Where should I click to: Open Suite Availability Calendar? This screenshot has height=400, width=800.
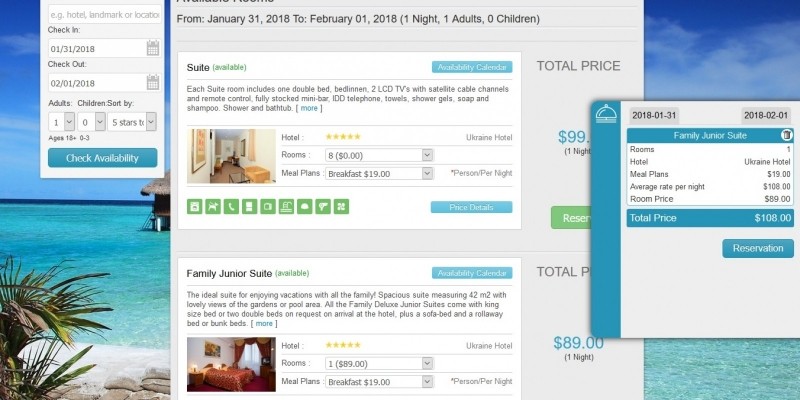[x=472, y=68]
